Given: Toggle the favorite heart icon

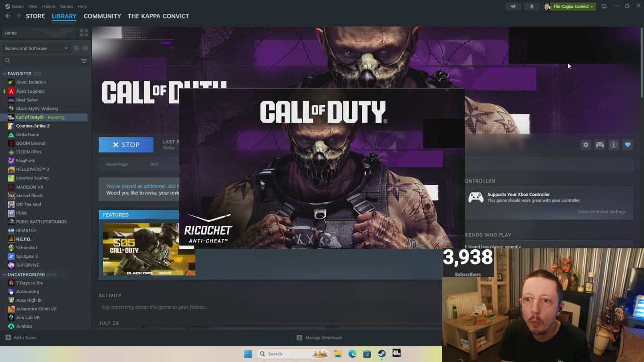Looking at the screenshot, I should (627, 145).
